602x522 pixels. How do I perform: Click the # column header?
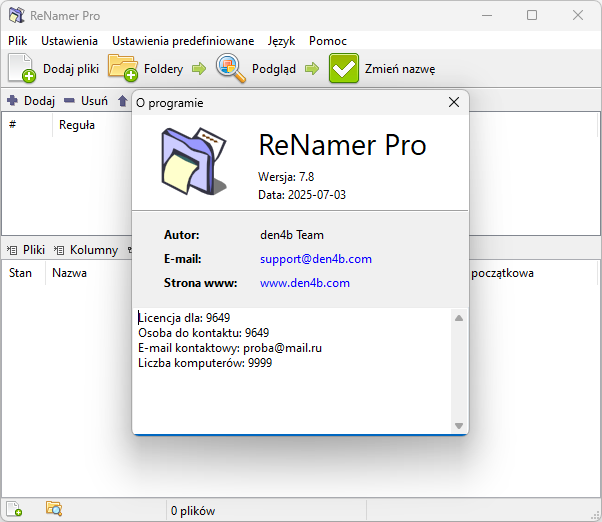12,124
